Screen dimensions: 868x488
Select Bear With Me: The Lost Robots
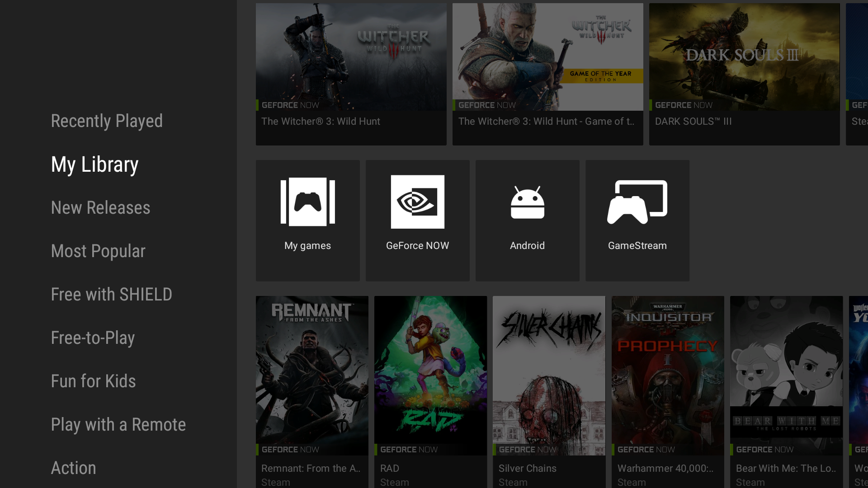(786, 375)
